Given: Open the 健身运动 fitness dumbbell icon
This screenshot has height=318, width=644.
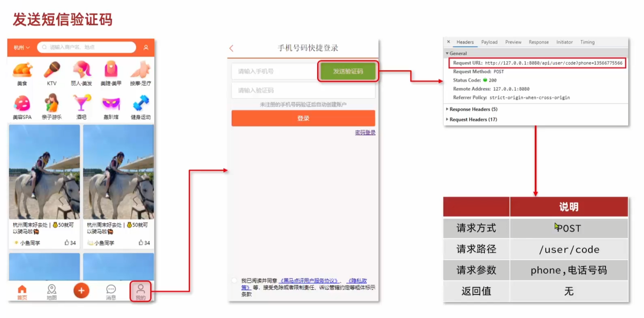Looking at the screenshot, I should click(x=141, y=103).
